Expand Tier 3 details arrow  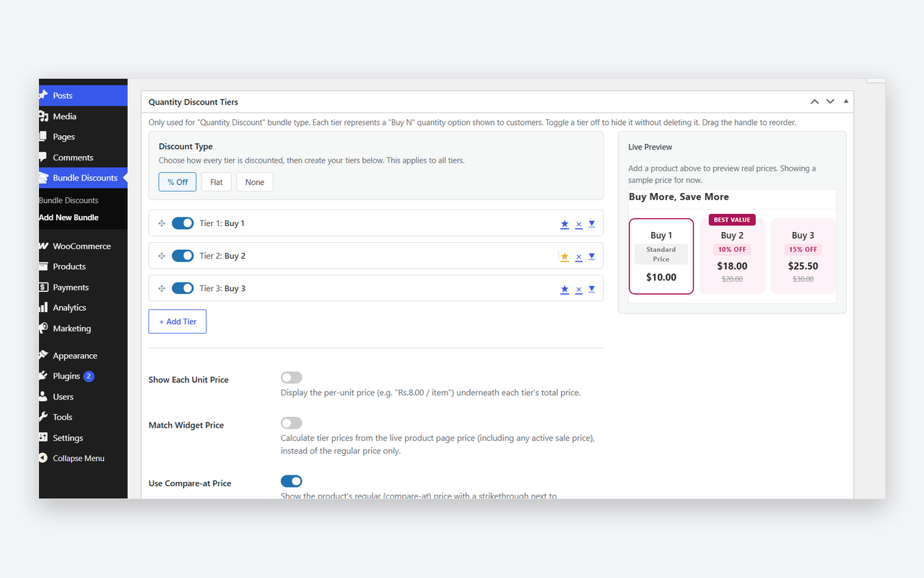[x=592, y=289]
